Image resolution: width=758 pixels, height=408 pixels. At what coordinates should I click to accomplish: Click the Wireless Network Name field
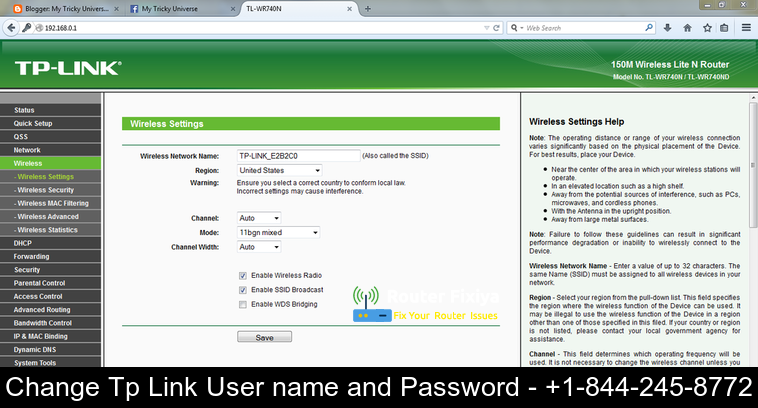(298, 156)
